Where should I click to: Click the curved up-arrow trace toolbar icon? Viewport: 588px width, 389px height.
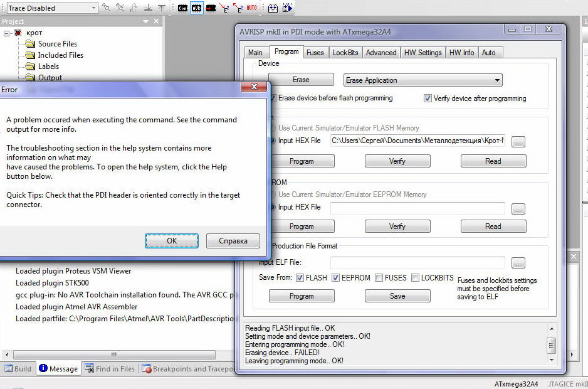(x=134, y=8)
